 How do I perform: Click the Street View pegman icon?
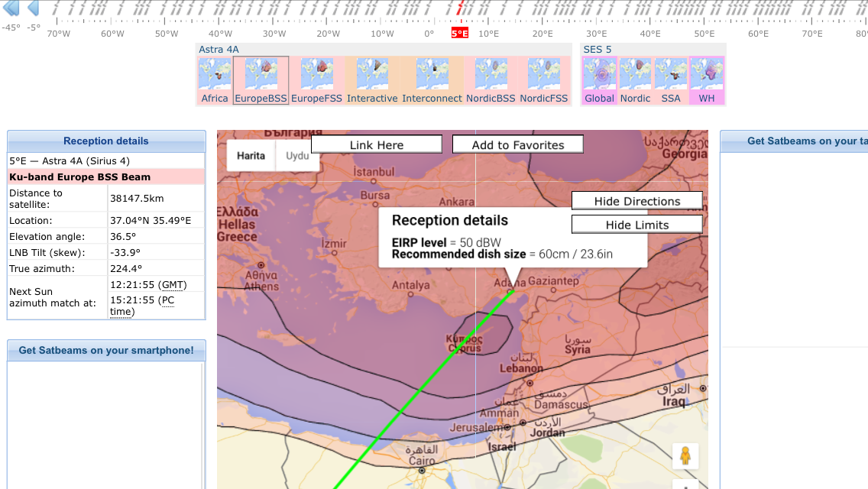(685, 455)
